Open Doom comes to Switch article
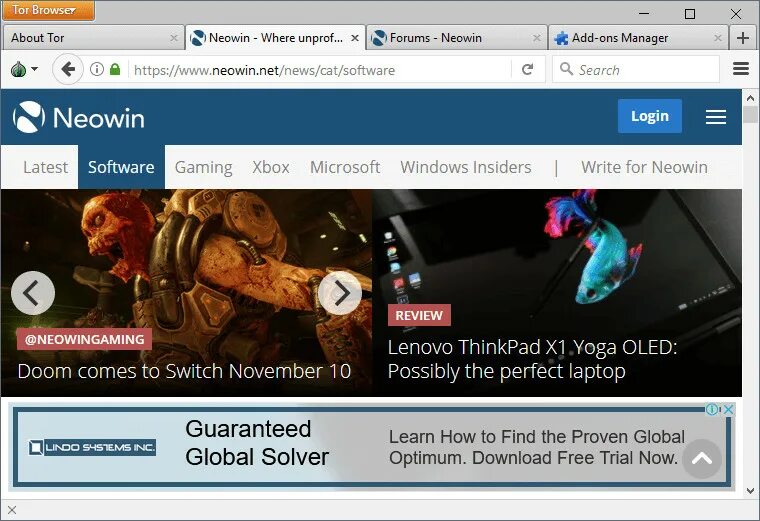Screen dimensions: 760x521 [x=184, y=371]
